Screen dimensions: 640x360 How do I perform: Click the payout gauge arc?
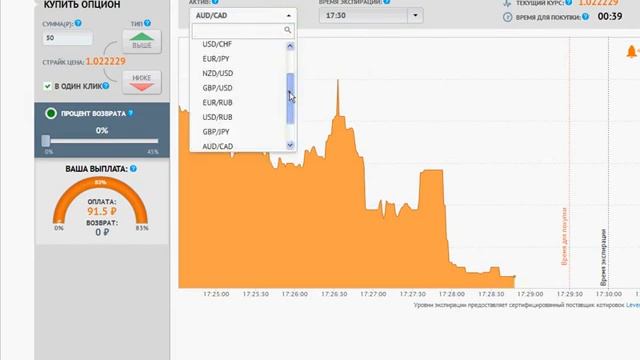pyautogui.click(x=100, y=199)
